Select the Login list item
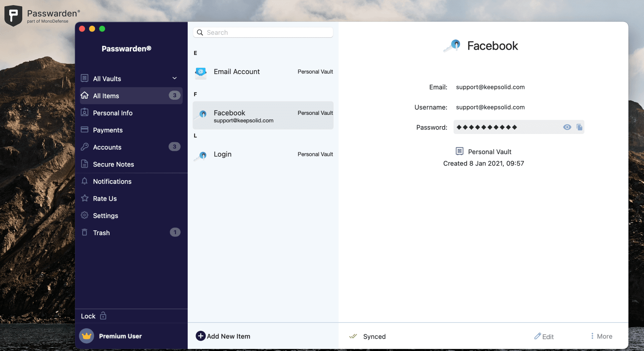This screenshot has width=644, height=351. pyautogui.click(x=263, y=154)
